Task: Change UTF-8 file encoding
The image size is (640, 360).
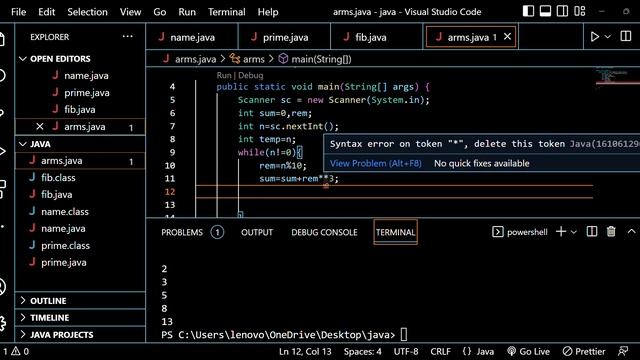Action: coord(406,351)
